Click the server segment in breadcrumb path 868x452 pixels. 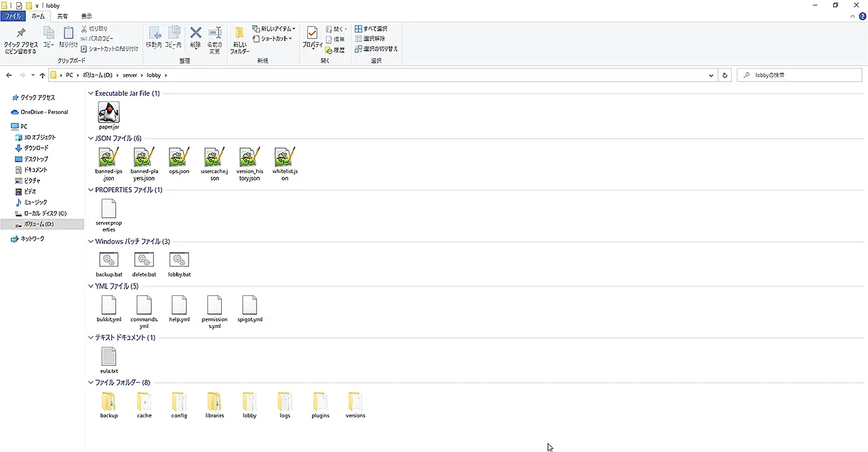point(130,75)
